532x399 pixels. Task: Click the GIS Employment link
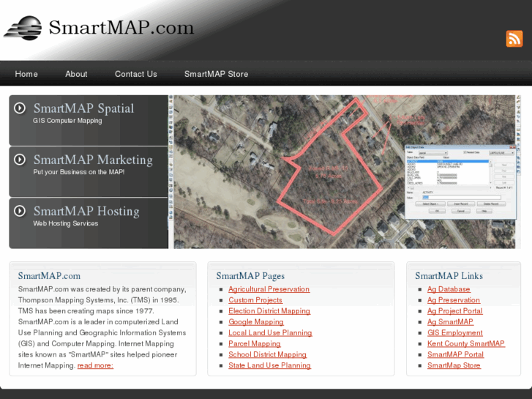454,332
